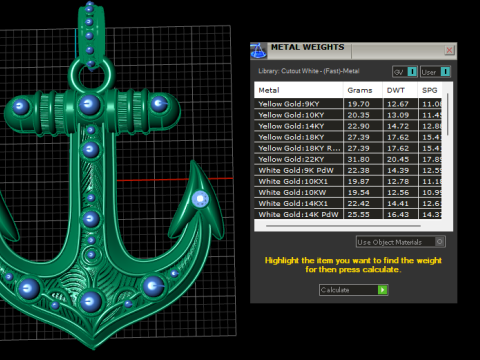The image size is (480, 360).
Task: Click the Library: Cutout White label
Action: coord(308,71)
